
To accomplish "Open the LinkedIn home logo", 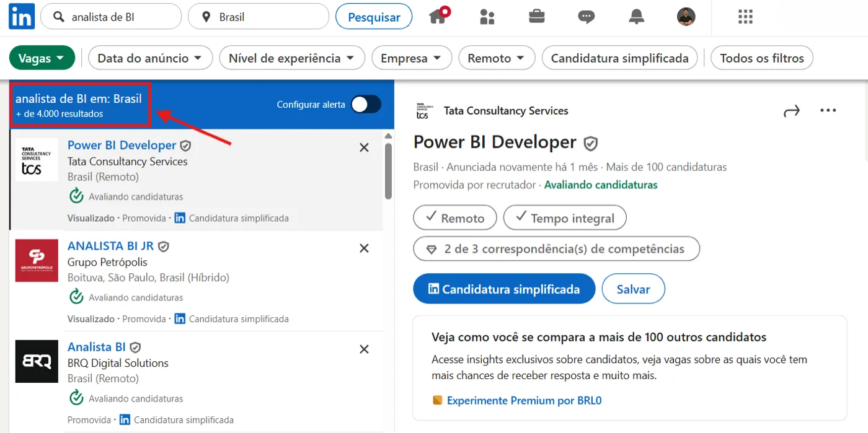I will tap(22, 17).
